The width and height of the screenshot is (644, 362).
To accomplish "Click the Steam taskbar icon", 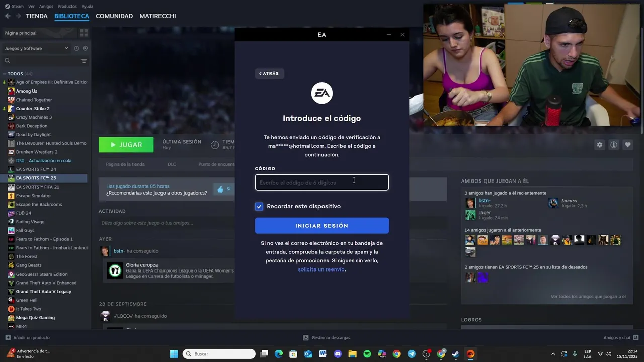I will click(456, 354).
